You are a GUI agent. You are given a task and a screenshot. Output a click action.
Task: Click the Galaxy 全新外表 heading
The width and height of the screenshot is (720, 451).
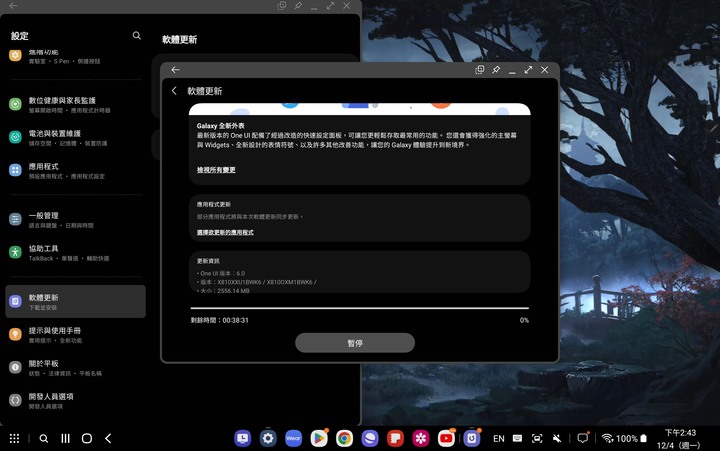(x=220, y=126)
